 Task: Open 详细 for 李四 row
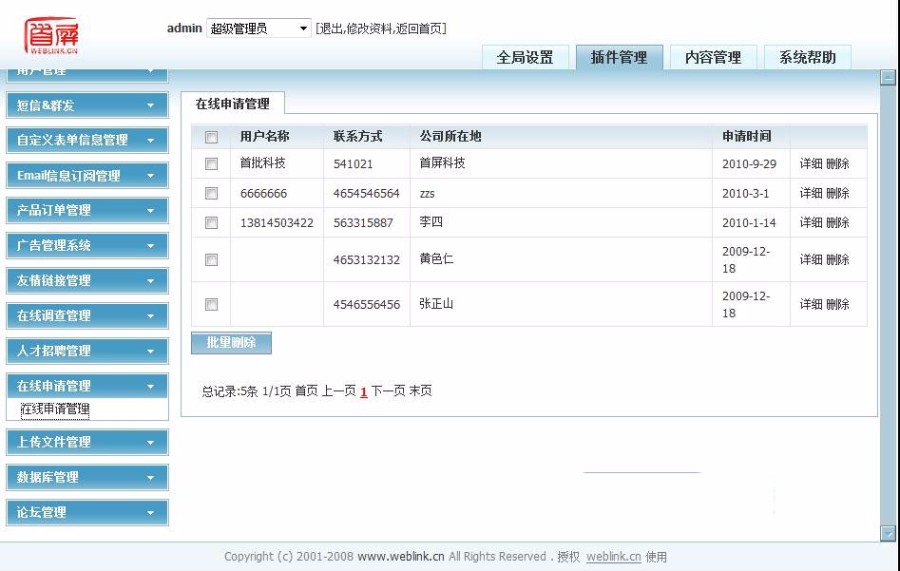(811, 222)
